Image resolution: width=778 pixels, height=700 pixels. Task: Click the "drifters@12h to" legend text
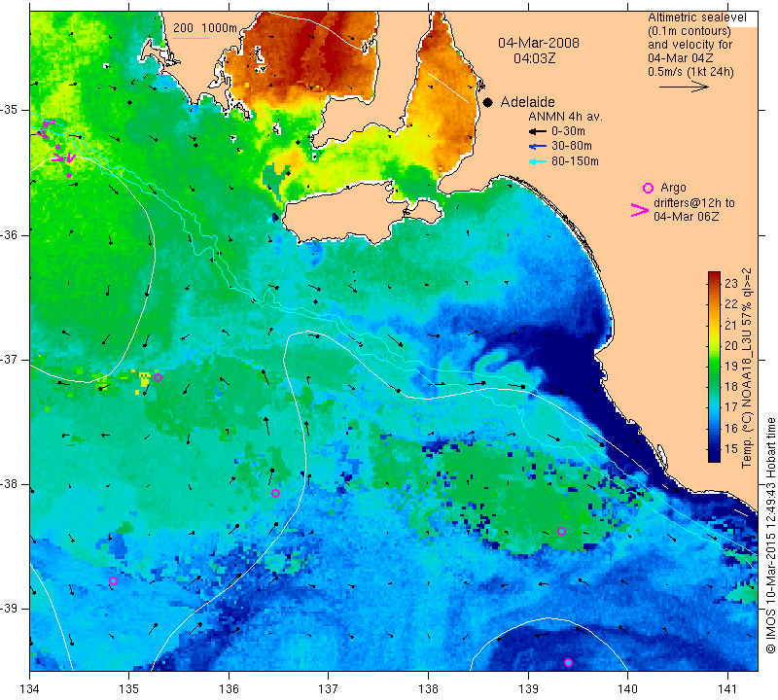click(x=694, y=203)
